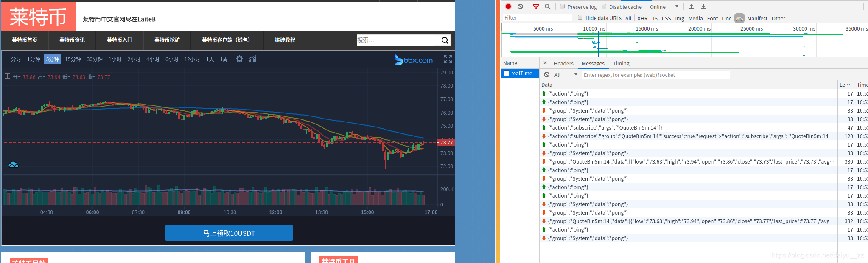Open 莱特币挖矿 nav item
This screenshot has width=868, height=263.
pos(167,40)
